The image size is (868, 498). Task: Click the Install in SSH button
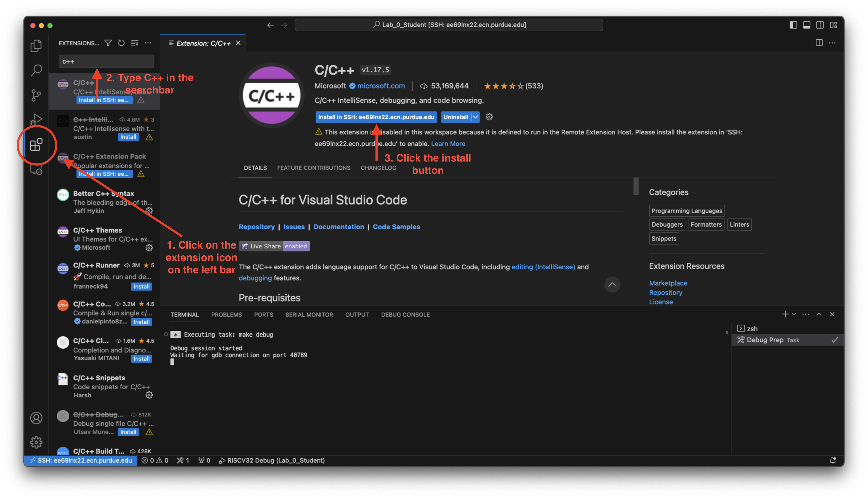pos(375,117)
